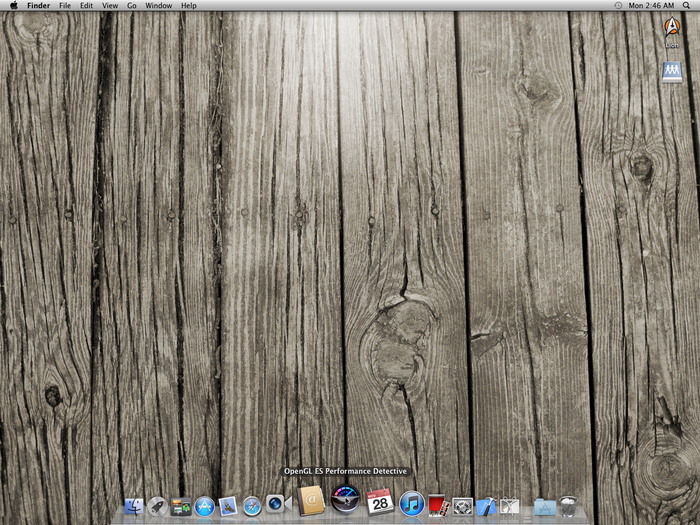Open the View menu
The image size is (700, 525).
point(110,5)
